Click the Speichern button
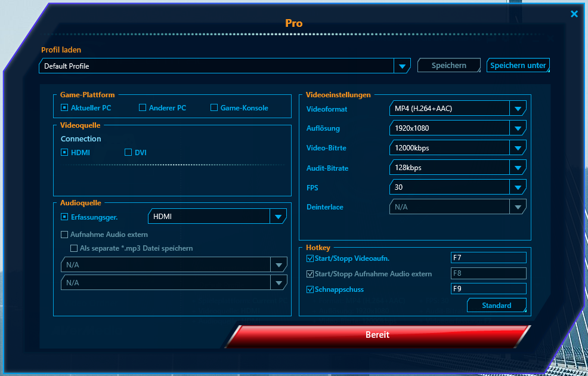Screen dimensions: 588x376 [449, 65]
